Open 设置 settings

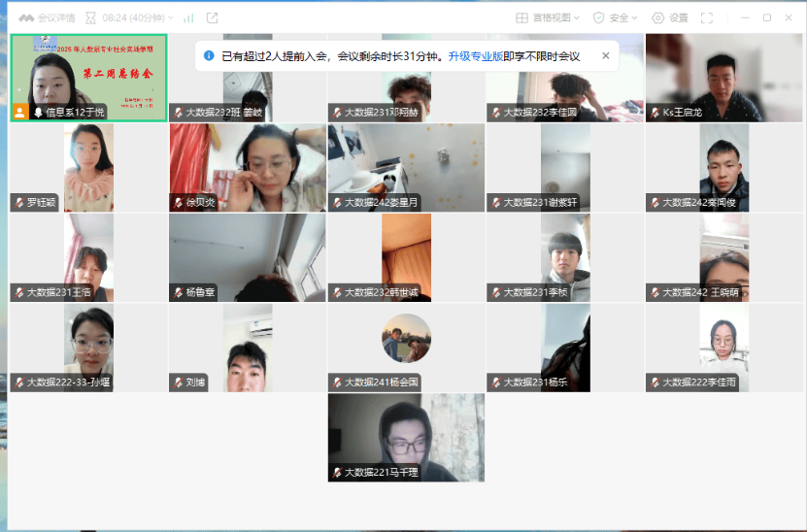click(670, 17)
